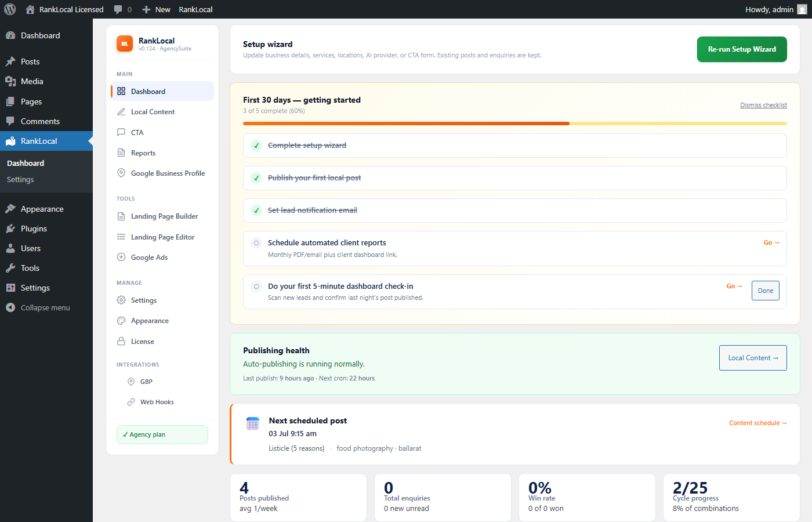Click the Re-run Setup Wizard button
This screenshot has height=522, width=812.
point(742,49)
